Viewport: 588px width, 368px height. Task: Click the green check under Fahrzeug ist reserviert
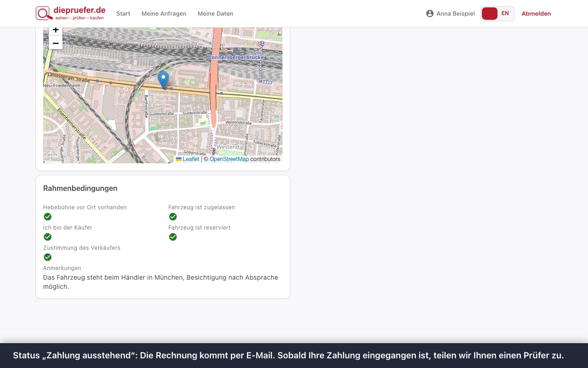(173, 237)
